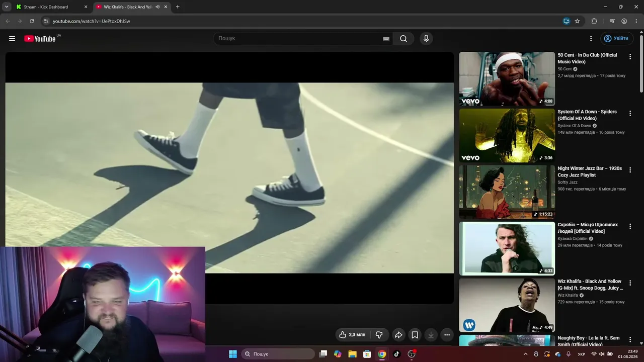This screenshot has height=362, width=644.
Task: Open the Chrome extensions puzzle icon
Action: [594, 21]
